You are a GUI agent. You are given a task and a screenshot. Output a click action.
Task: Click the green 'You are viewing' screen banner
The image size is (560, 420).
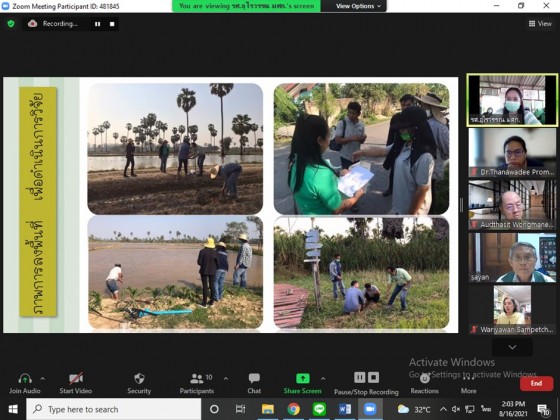coord(246,6)
